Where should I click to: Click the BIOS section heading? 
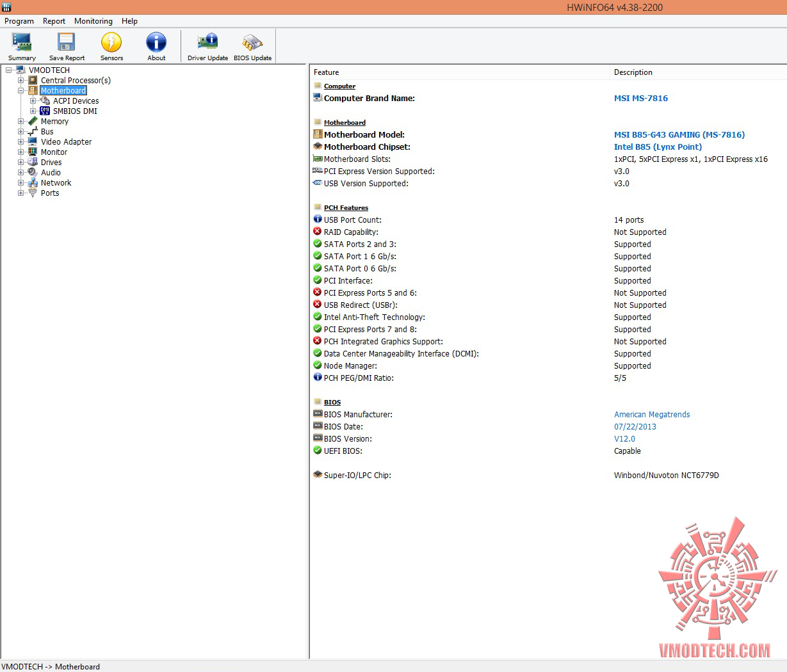point(332,403)
